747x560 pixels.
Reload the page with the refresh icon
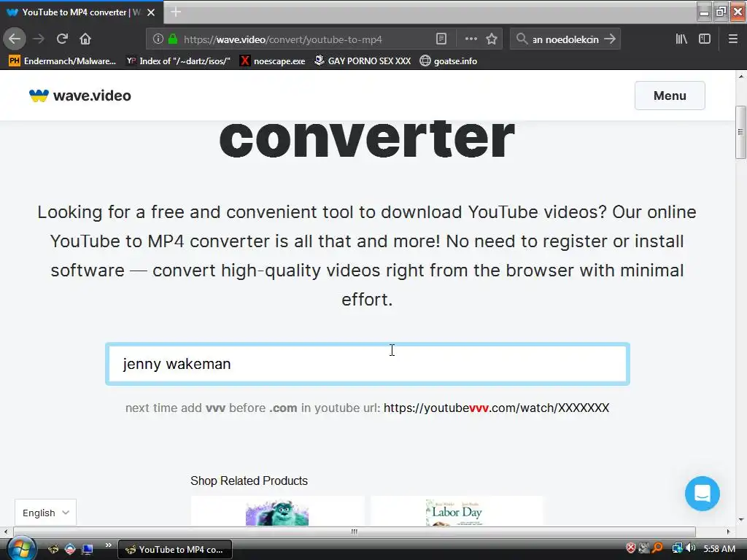click(x=62, y=39)
